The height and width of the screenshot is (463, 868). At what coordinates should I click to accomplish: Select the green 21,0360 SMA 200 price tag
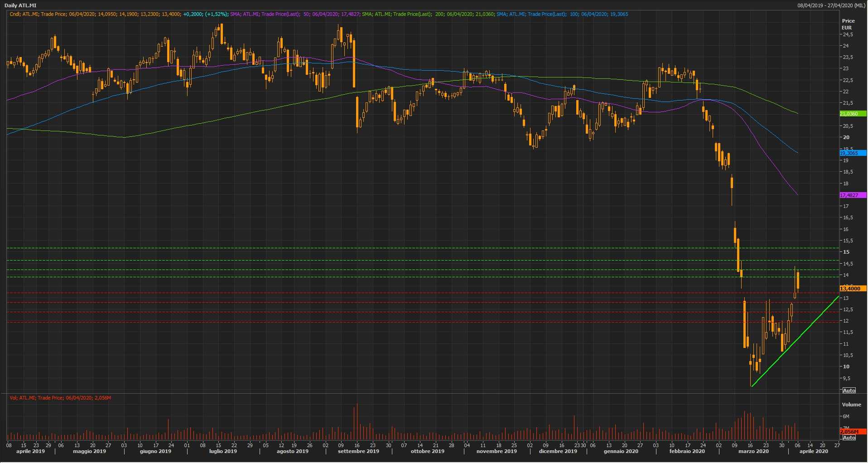pyautogui.click(x=852, y=114)
